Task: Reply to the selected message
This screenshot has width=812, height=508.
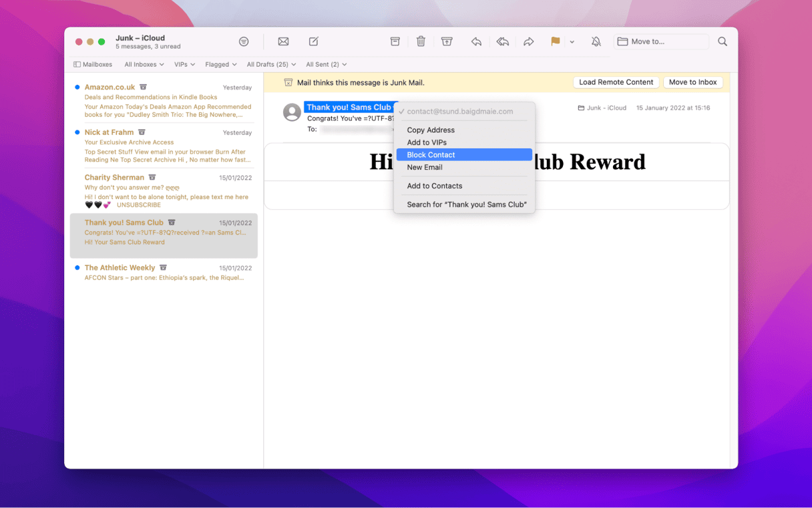Action: 476,41
